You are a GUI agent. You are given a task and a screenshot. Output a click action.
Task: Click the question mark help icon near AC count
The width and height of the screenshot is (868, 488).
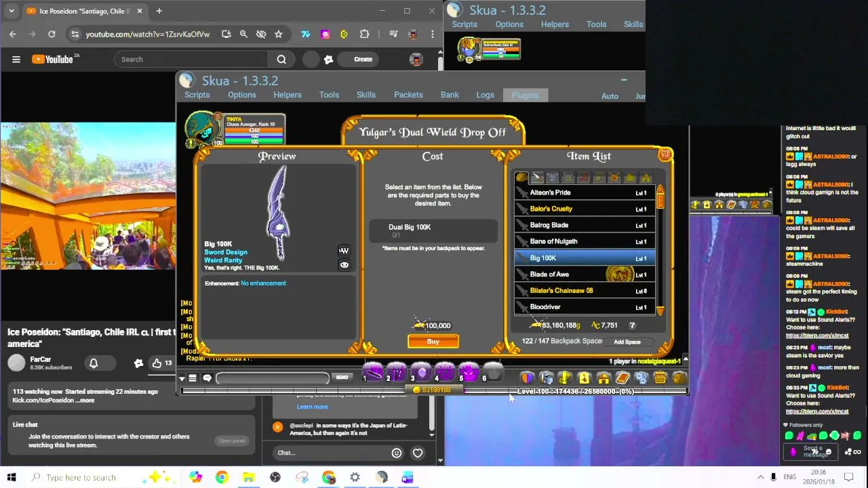[632, 325]
